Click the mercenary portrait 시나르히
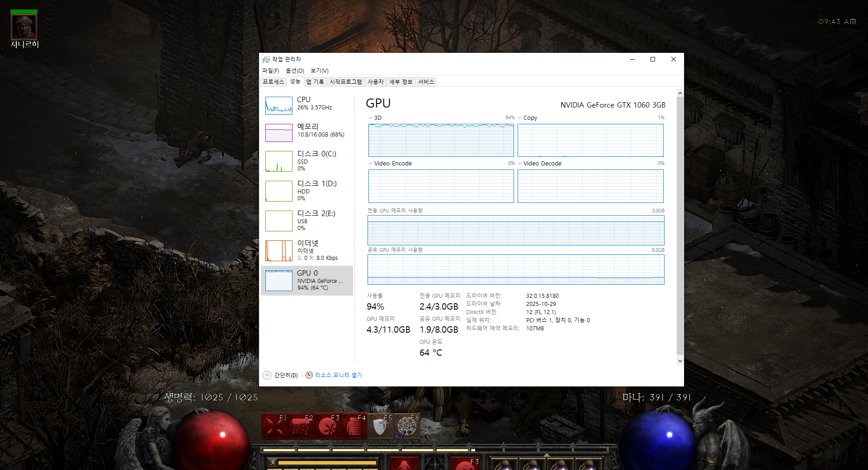 [24, 27]
